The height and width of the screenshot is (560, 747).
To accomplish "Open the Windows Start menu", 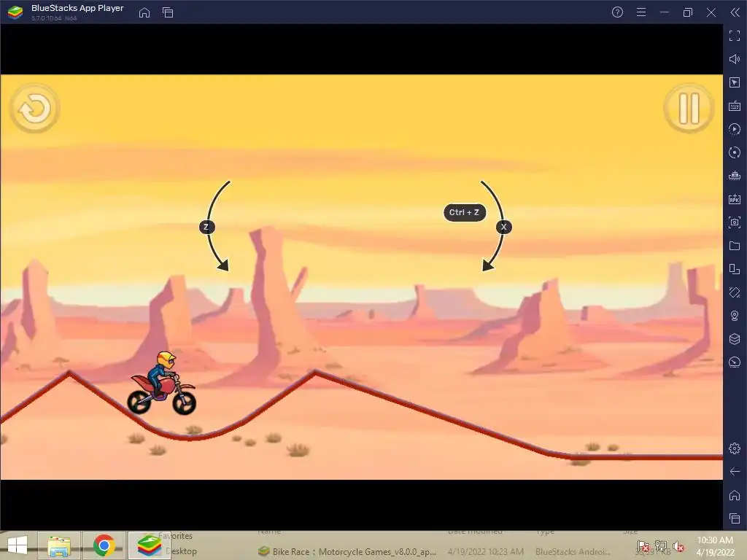I will (18, 545).
